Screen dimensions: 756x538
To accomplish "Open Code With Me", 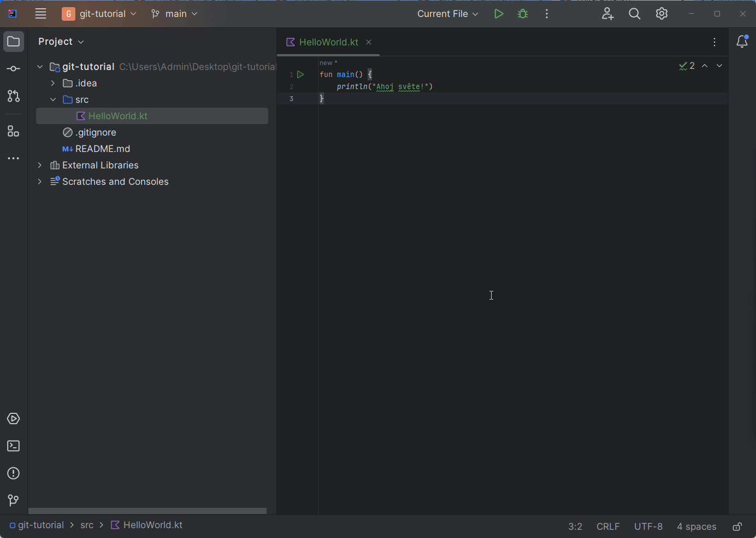I will [x=607, y=14].
